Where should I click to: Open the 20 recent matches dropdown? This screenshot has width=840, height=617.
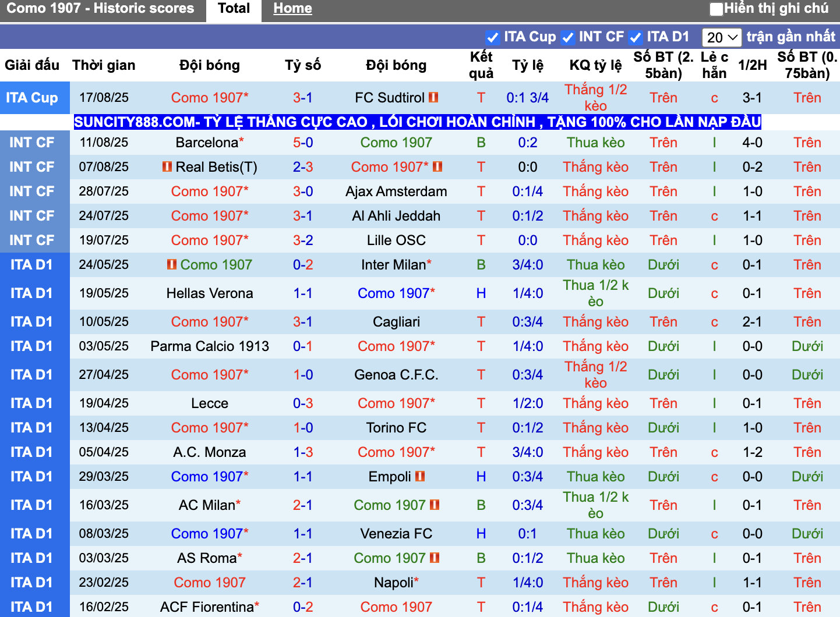coord(722,38)
